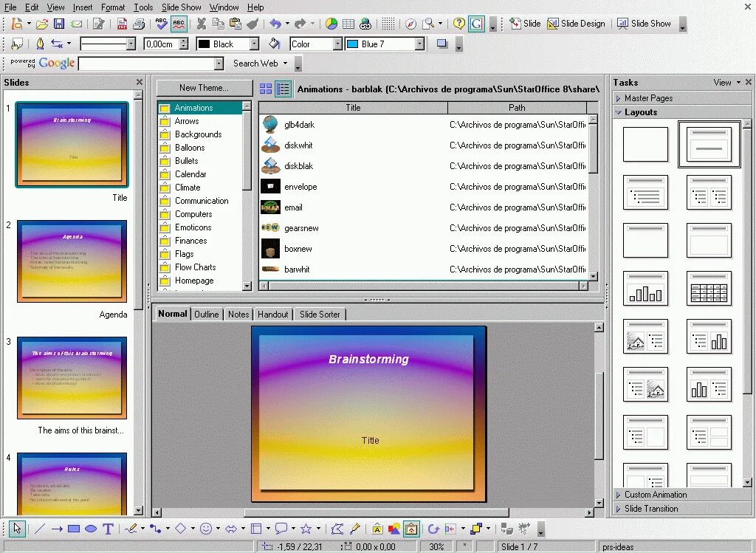Image resolution: width=756 pixels, height=553 pixels.
Task: Select the Ellipse drawing tool
Action: click(91, 529)
